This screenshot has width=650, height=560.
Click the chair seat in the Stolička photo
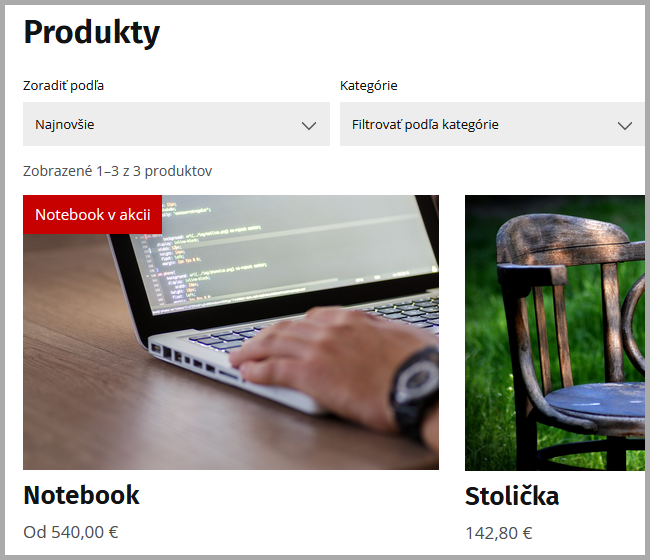[x=597, y=400]
